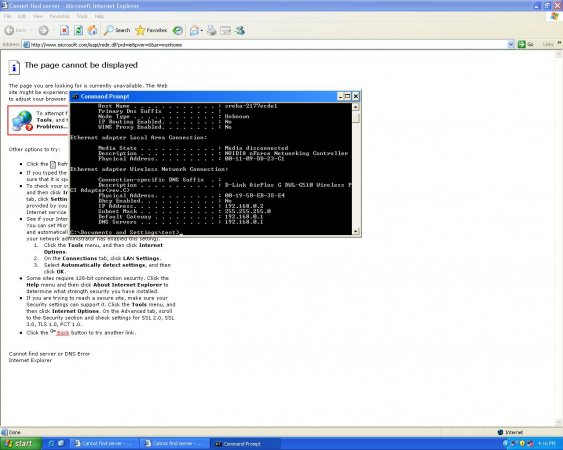
Task: Activate Command Prompt taskbar button
Action: [x=244, y=444]
